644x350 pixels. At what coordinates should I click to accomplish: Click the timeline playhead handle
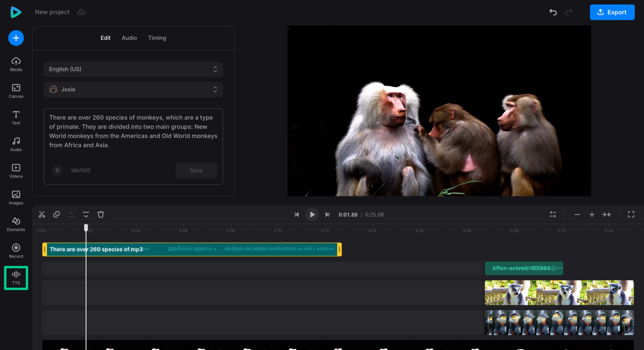click(x=86, y=228)
